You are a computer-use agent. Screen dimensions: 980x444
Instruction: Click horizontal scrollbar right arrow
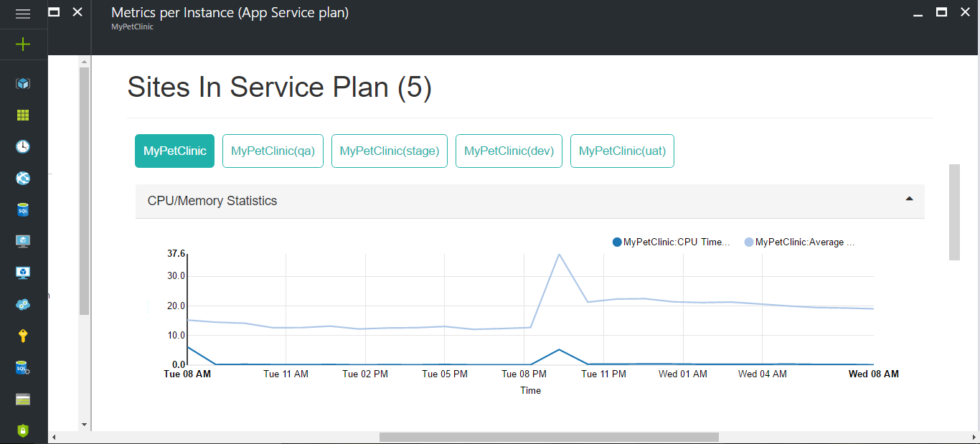click(x=974, y=438)
